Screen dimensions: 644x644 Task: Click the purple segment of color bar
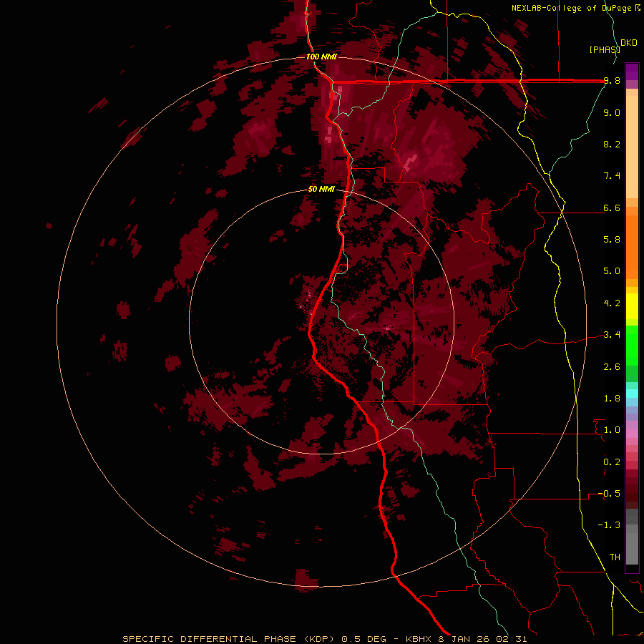(x=632, y=72)
